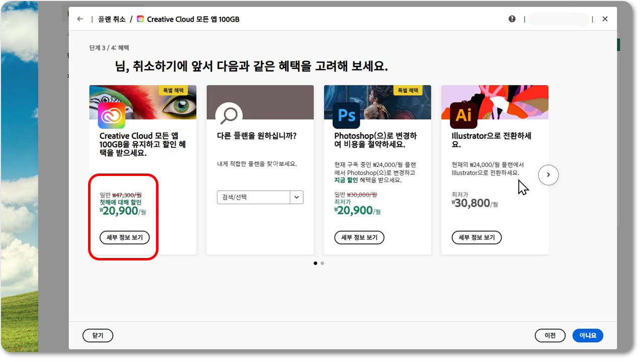Click the 닫기 button

98,335
